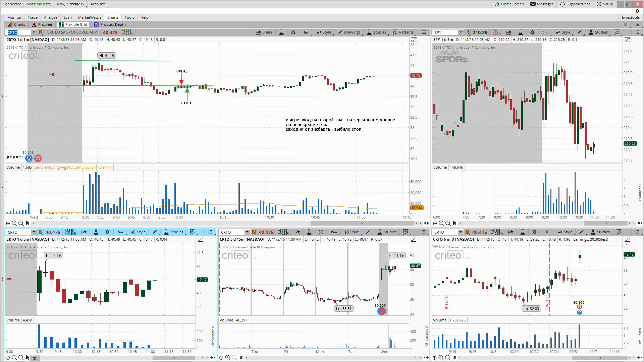Click the crosshair pan icon below CRTO 1m chart
The width and height of the screenshot is (644, 362).
(x=8, y=223)
